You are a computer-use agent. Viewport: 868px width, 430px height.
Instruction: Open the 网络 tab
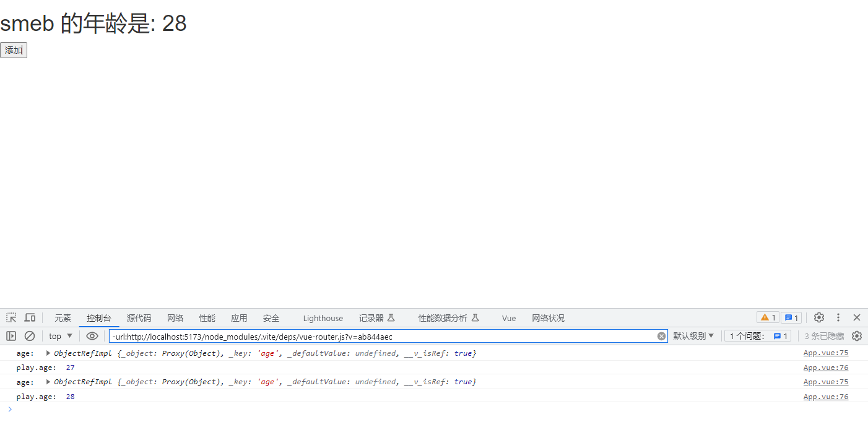175,318
